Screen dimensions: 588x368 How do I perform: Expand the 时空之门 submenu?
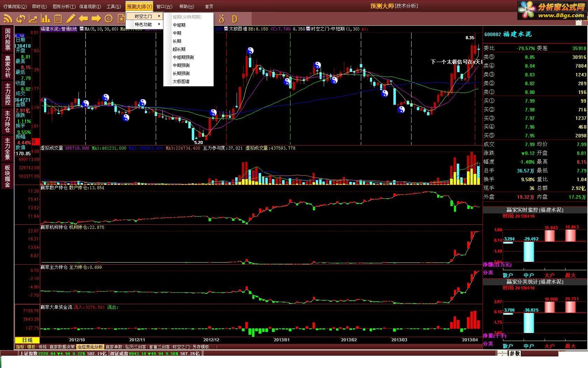145,16
